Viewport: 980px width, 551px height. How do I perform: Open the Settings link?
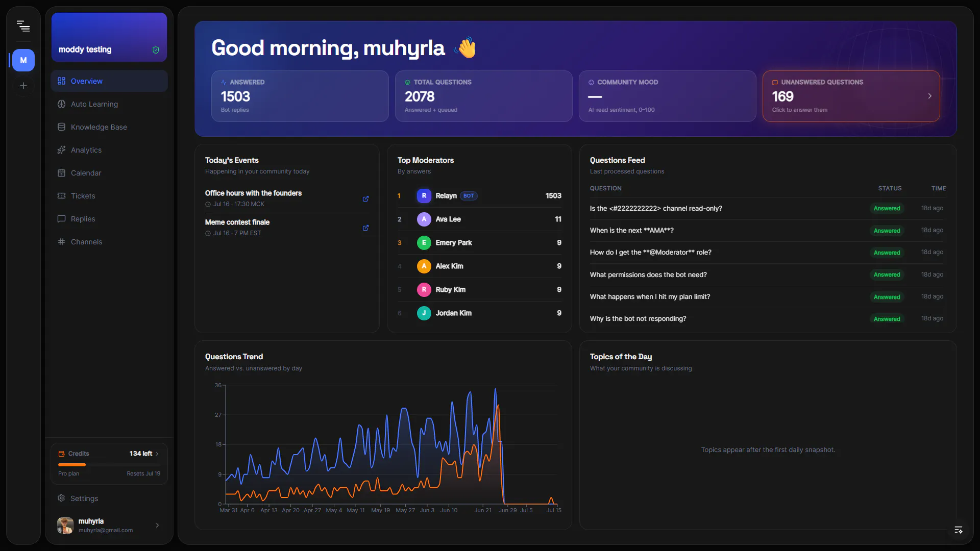pos(109,498)
